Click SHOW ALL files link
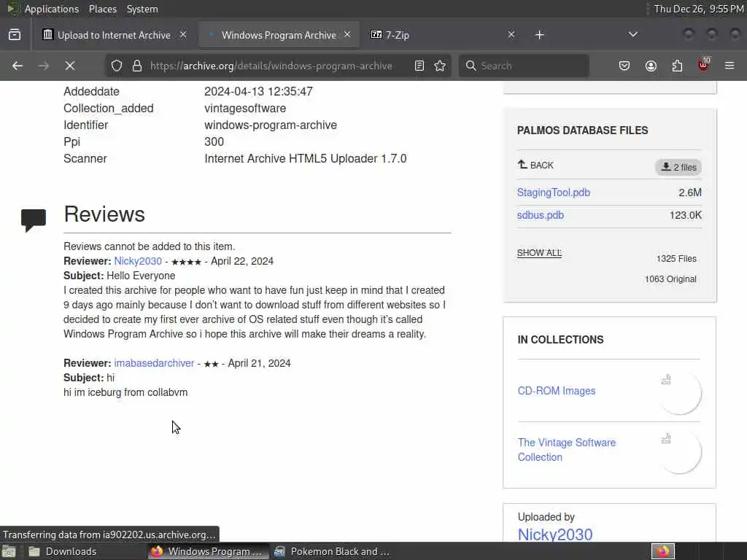The image size is (747, 560). click(539, 253)
